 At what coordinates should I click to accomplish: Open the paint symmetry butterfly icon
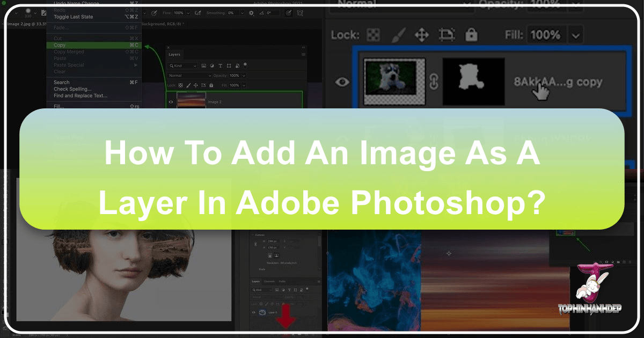299,13
